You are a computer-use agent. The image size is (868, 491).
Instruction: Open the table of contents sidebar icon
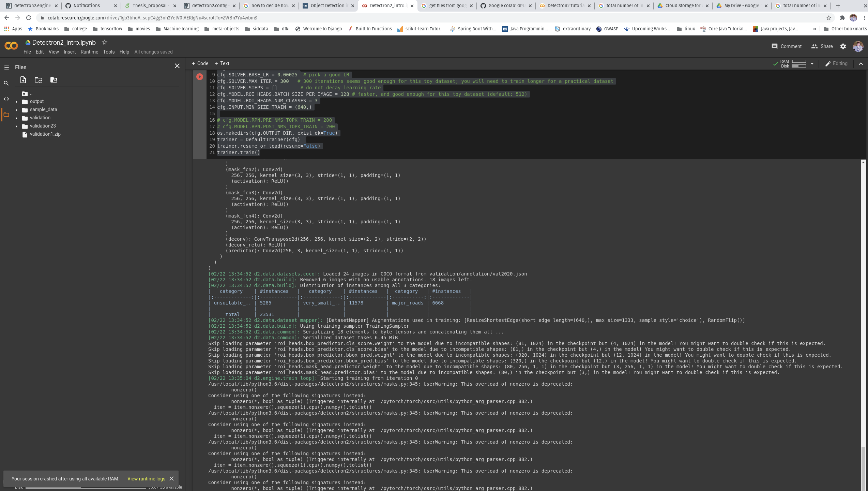pyautogui.click(x=6, y=68)
